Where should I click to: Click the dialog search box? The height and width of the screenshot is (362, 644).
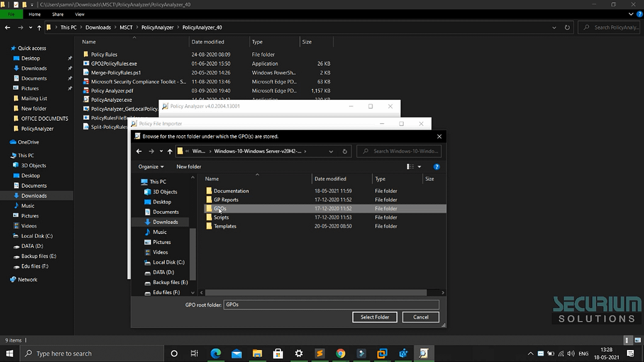pyautogui.click(x=399, y=151)
